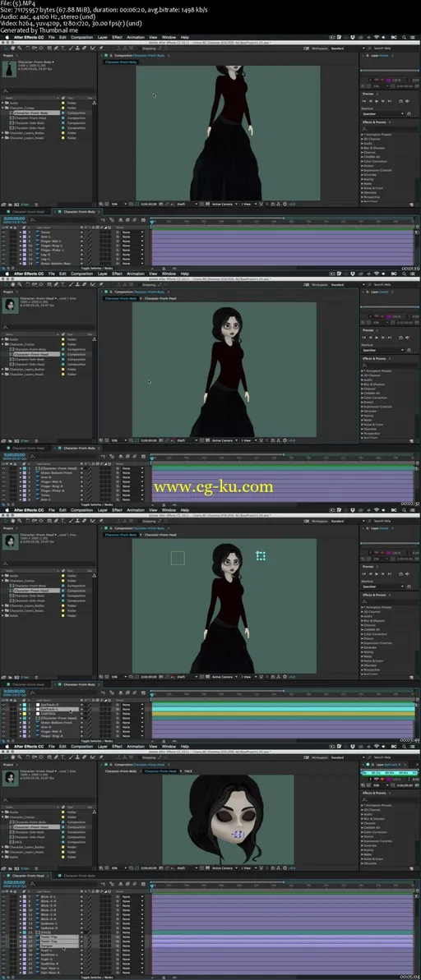The height and width of the screenshot is (980, 421).
Task: Expand the Solids folder in frame 00:03:49 Project panel
Action: (x=3, y=615)
